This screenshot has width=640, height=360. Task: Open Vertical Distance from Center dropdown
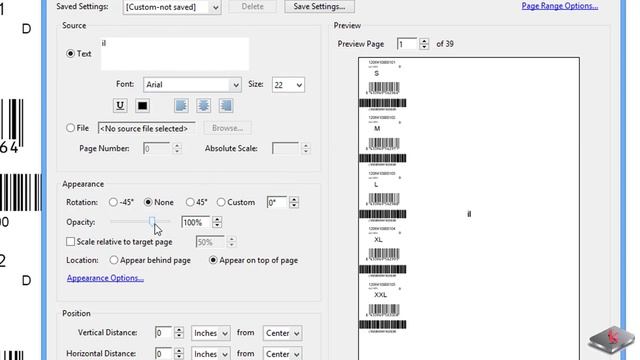coord(282,333)
